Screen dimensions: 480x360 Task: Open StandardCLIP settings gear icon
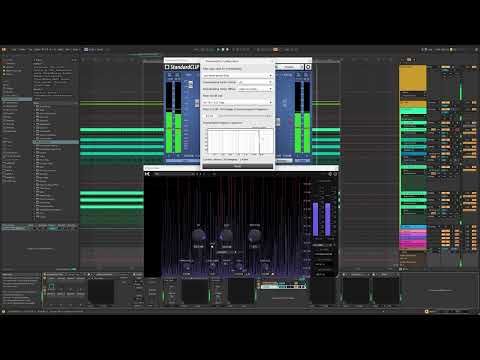(308, 67)
